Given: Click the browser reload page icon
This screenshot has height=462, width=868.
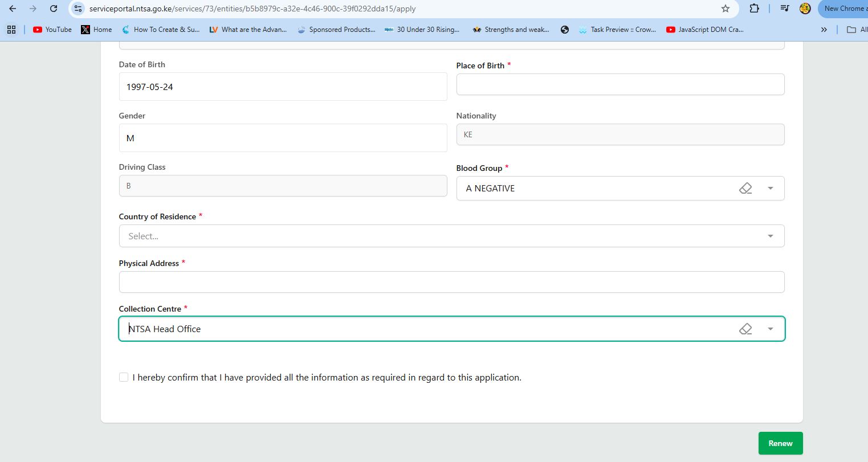Looking at the screenshot, I should (53, 9).
